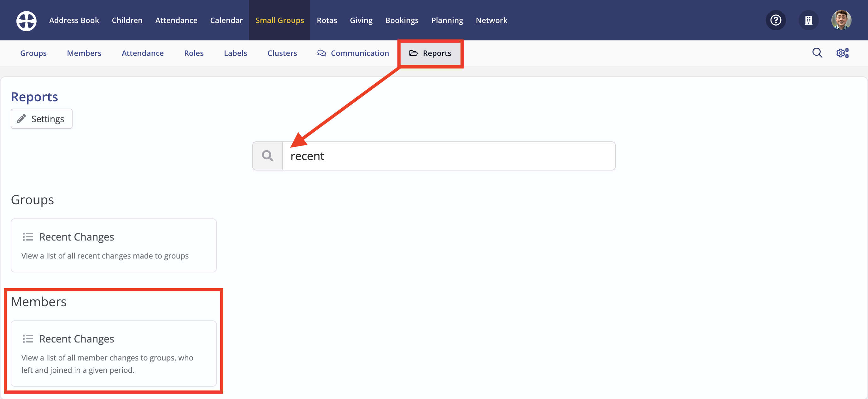Open Groups Recent Changes report title
Viewport: 868px width, 399px height.
[77, 237]
